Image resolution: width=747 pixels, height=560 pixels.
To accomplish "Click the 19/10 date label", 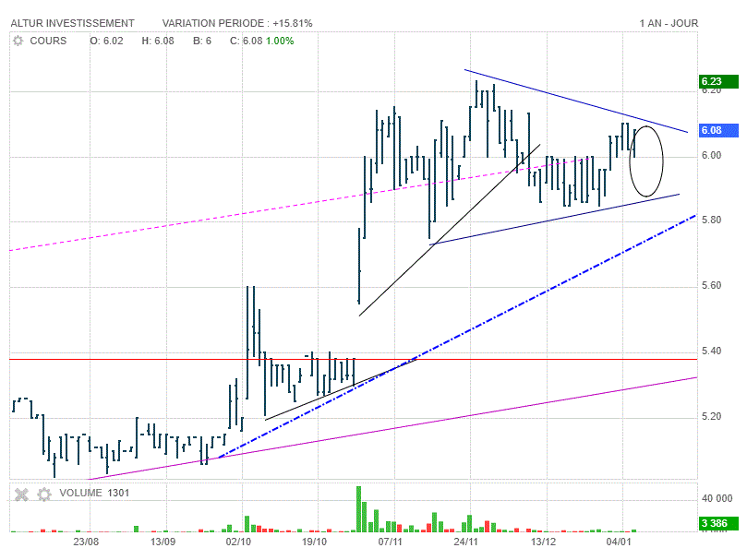I will tap(315, 542).
